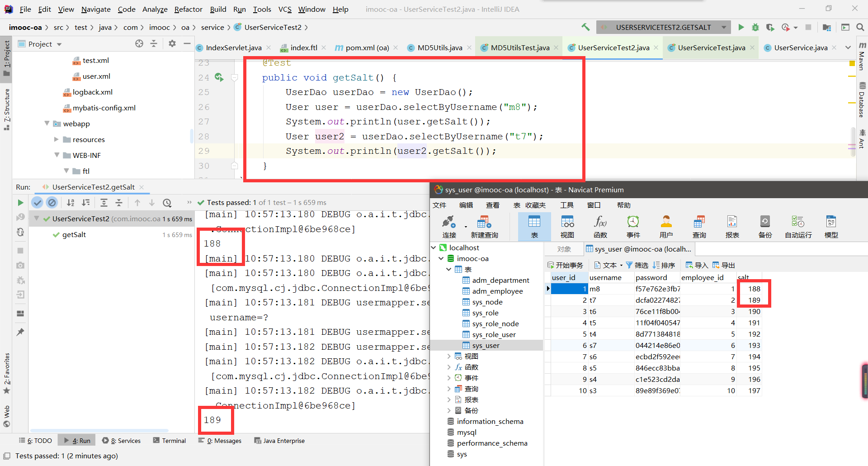
Task: Click the Project panel settings gear
Action: click(x=172, y=43)
